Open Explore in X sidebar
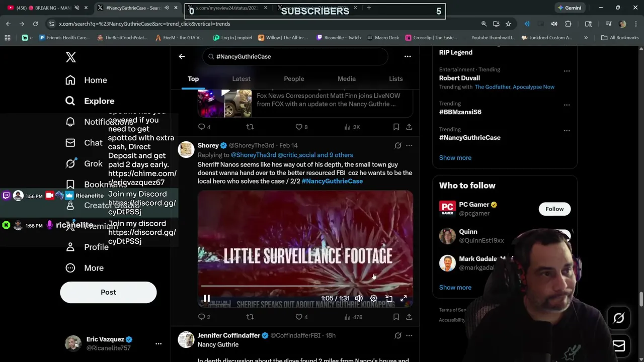Screen dimensions: 644x362 90,101
